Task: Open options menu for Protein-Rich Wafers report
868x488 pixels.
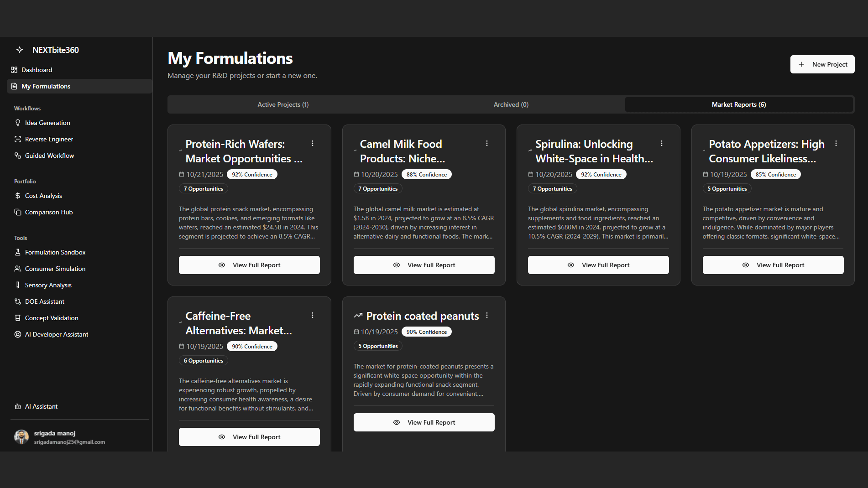Action: coord(313,143)
